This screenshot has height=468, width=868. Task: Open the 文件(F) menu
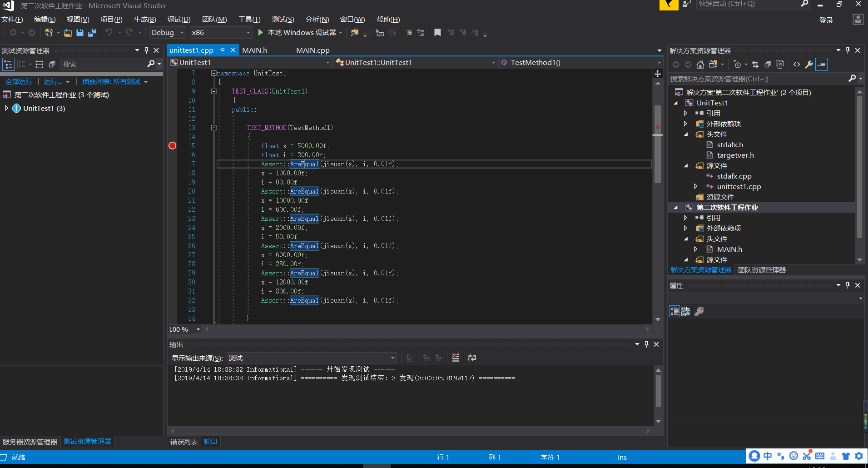tap(12, 19)
